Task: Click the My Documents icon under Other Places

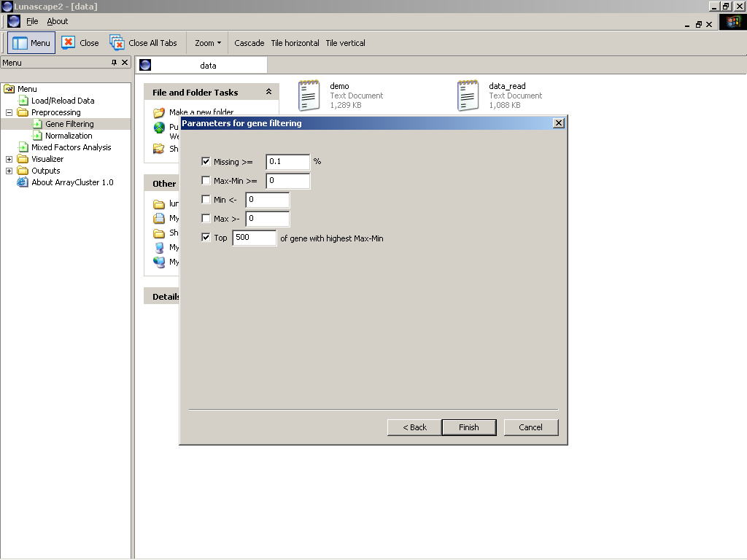Action: 158,219
